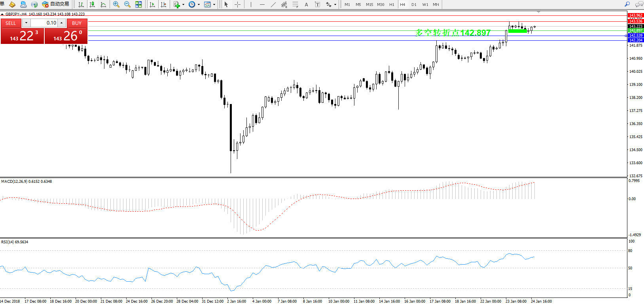Screen dimensions: 644x305
Task: Select the draw vertical line tool
Action: coord(251,4)
